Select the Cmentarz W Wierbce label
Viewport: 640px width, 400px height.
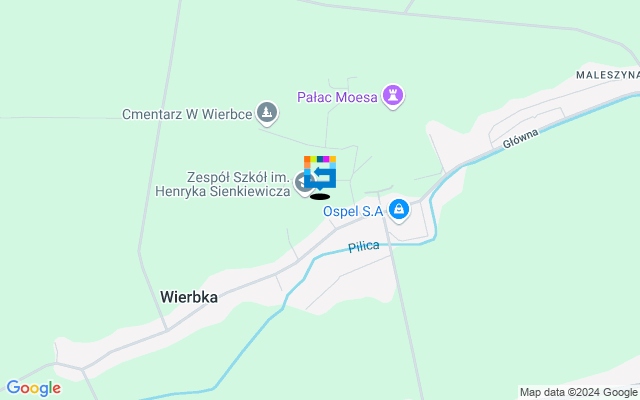coord(187,114)
